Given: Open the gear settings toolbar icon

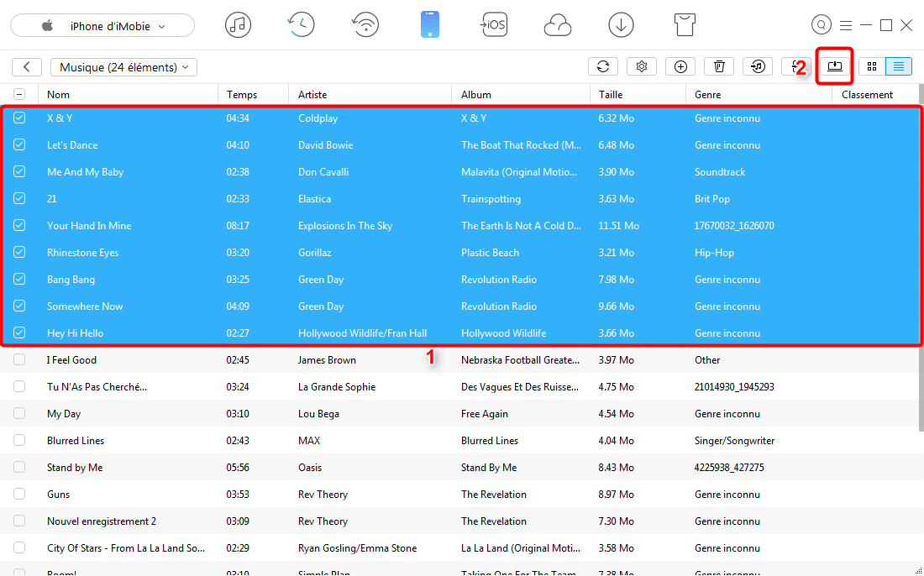Looking at the screenshot, I should [642, 66].
